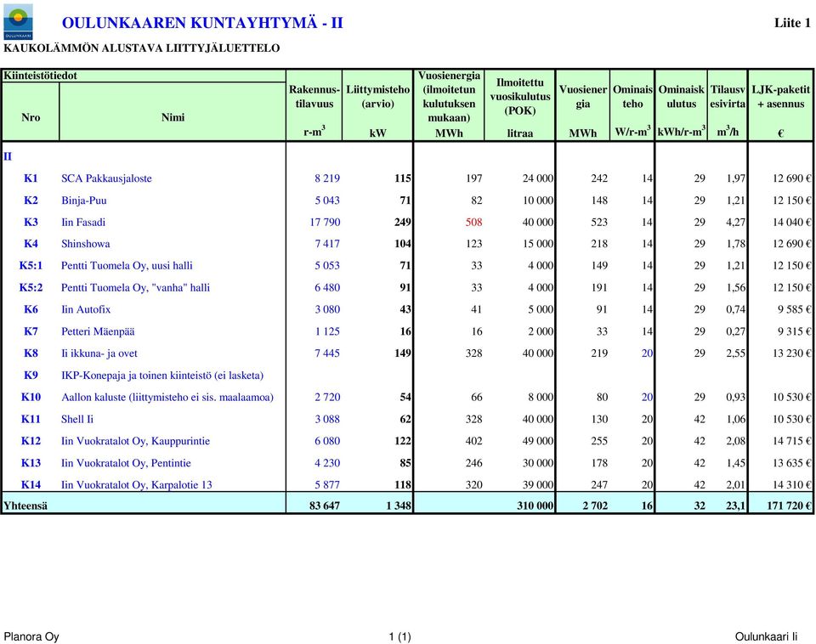816x644 pixels.
Task: Click "Ii ikkuna- ja ovet"
Action: [99, 353]
